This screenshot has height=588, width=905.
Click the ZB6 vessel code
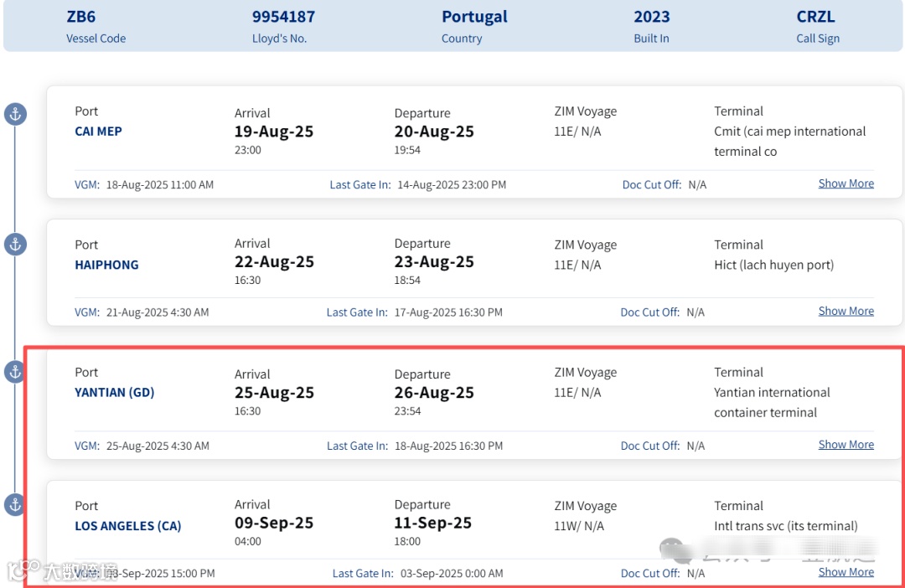pos(82,17)
